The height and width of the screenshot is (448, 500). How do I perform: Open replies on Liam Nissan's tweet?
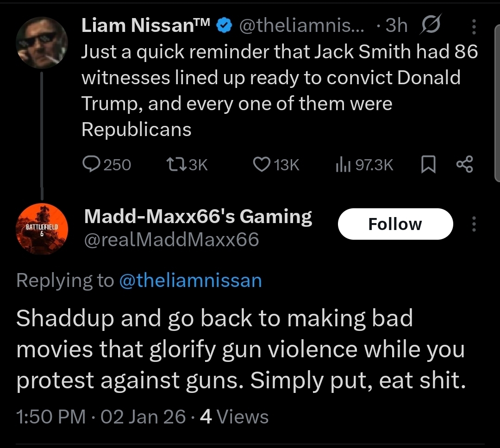pos(106,165)
